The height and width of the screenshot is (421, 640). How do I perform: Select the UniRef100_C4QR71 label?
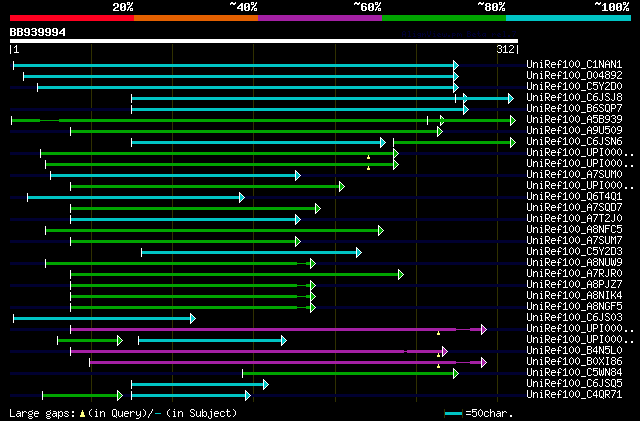[574, 395]
